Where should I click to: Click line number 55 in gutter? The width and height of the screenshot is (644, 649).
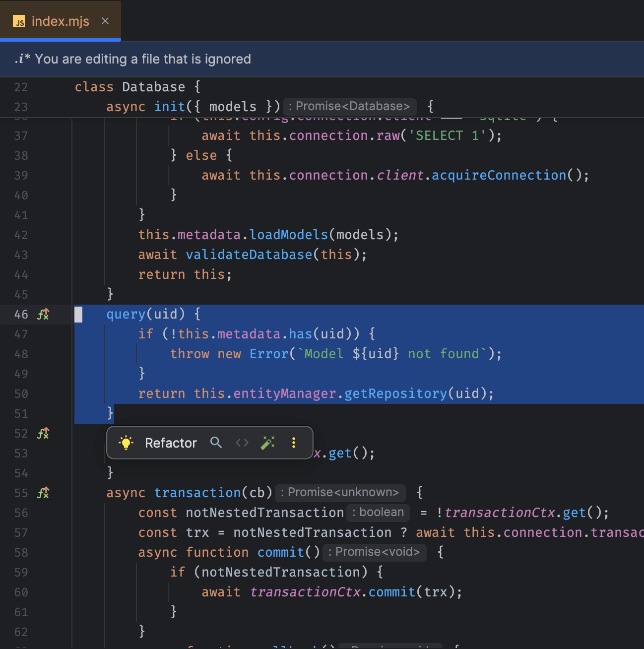(x=21, y=493)
